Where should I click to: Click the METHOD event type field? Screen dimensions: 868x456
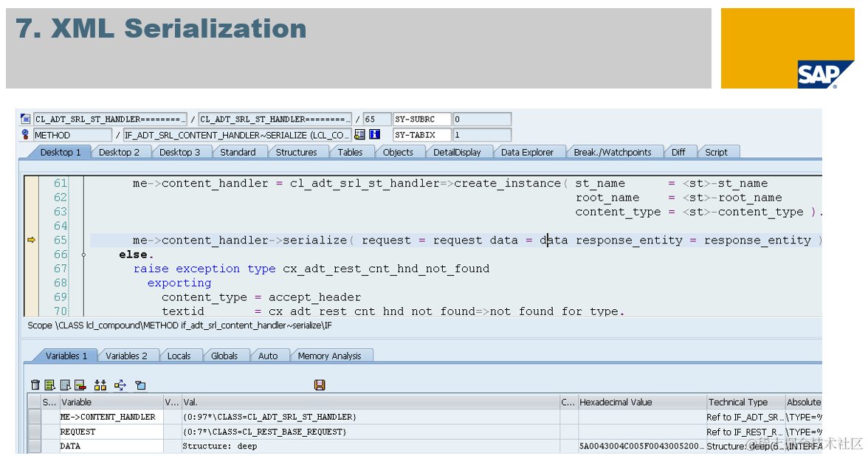(72, 134)
